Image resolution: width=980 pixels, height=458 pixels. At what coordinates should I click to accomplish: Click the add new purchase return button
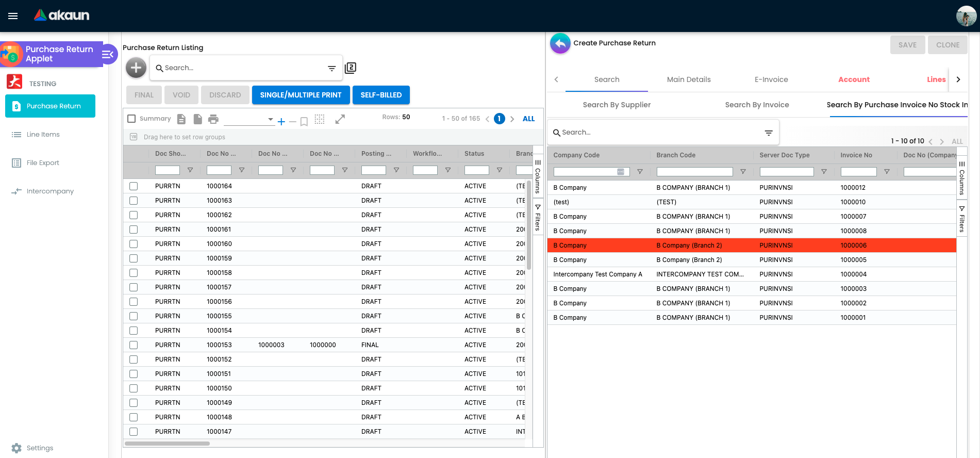click(x=136, y=68)
